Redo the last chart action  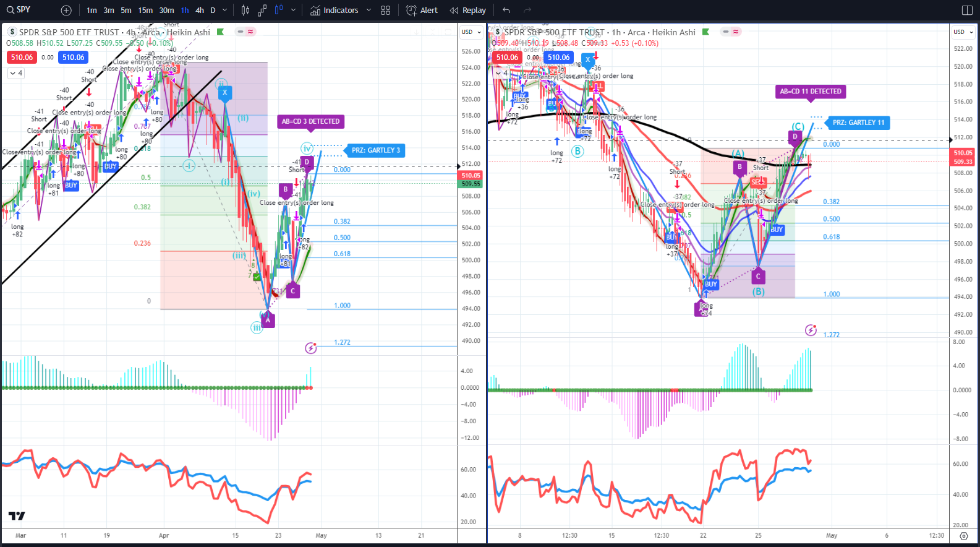(x=527, y=10)
